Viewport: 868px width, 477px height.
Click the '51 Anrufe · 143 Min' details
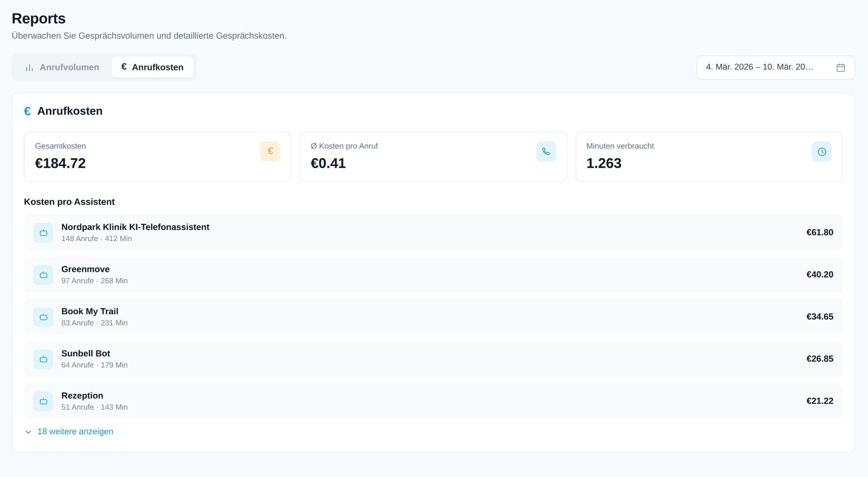click(x=95, y=407)
